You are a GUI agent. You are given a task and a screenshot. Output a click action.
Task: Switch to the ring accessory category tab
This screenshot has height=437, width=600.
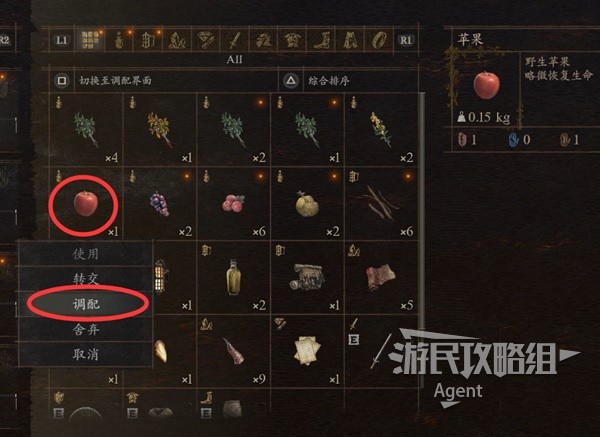click(379, 40)
